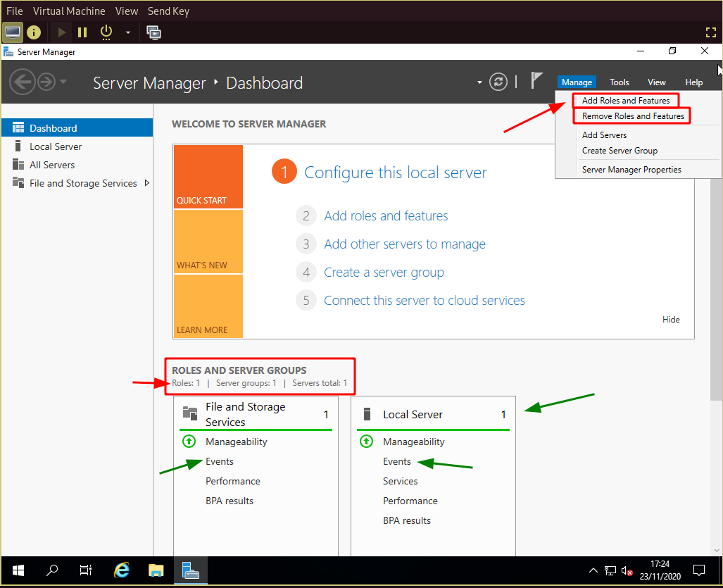Hide the welcome tile
This screenshot has height=588, width=723.
click(671, 320)
